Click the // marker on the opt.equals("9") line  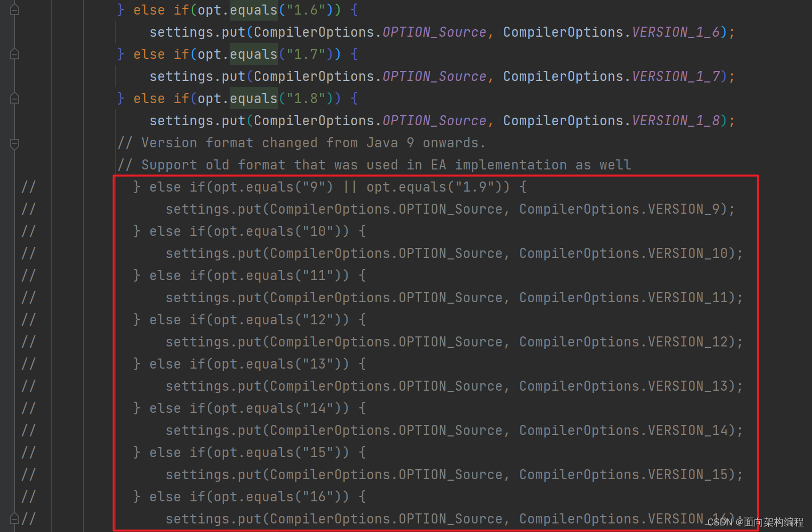coord(29,187)
